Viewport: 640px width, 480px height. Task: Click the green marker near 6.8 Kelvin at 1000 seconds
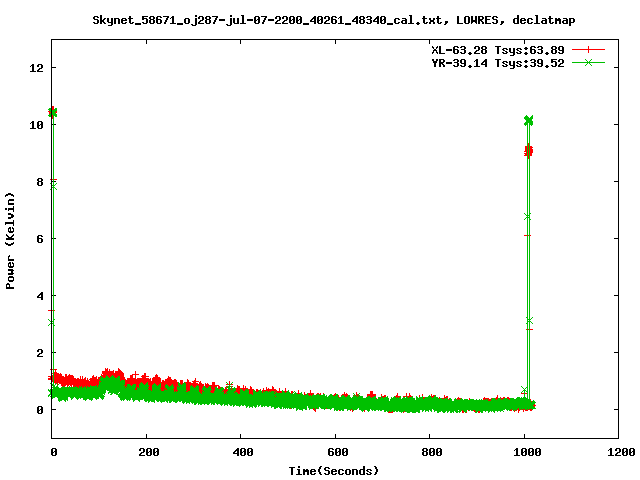tap(527, 216)
